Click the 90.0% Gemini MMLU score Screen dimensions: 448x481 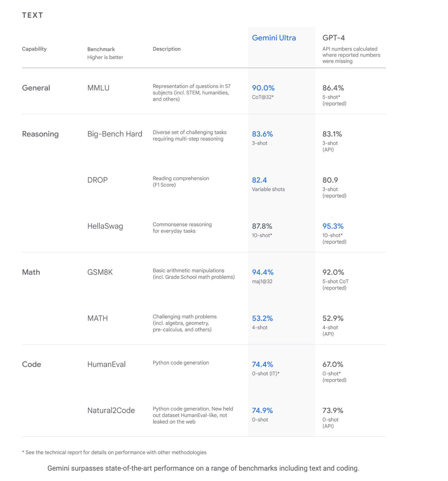(x=263, y=88)
